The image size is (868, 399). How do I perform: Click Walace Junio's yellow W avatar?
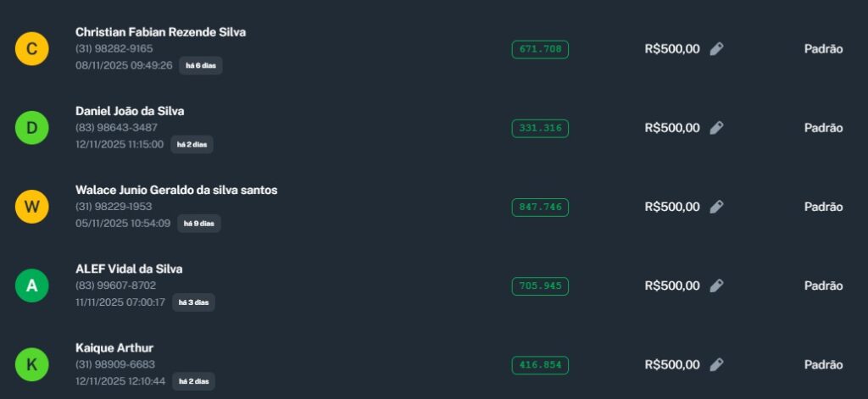coord(32,207)
